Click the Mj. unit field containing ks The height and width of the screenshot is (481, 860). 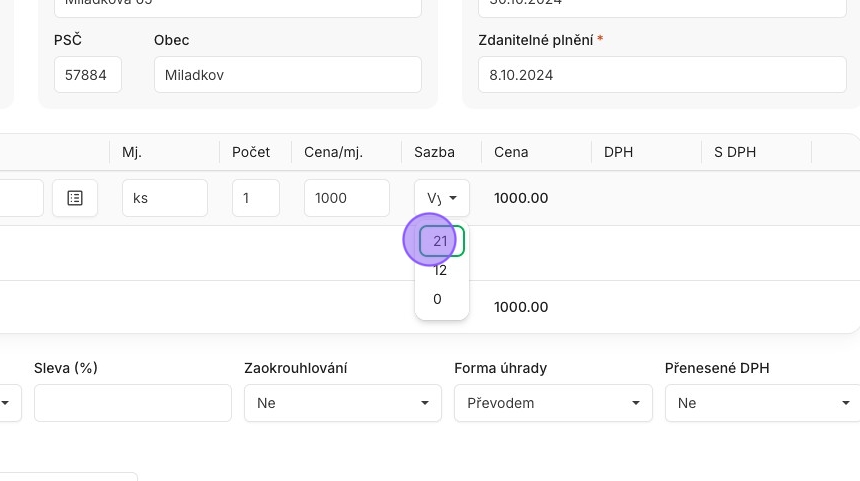165,198
